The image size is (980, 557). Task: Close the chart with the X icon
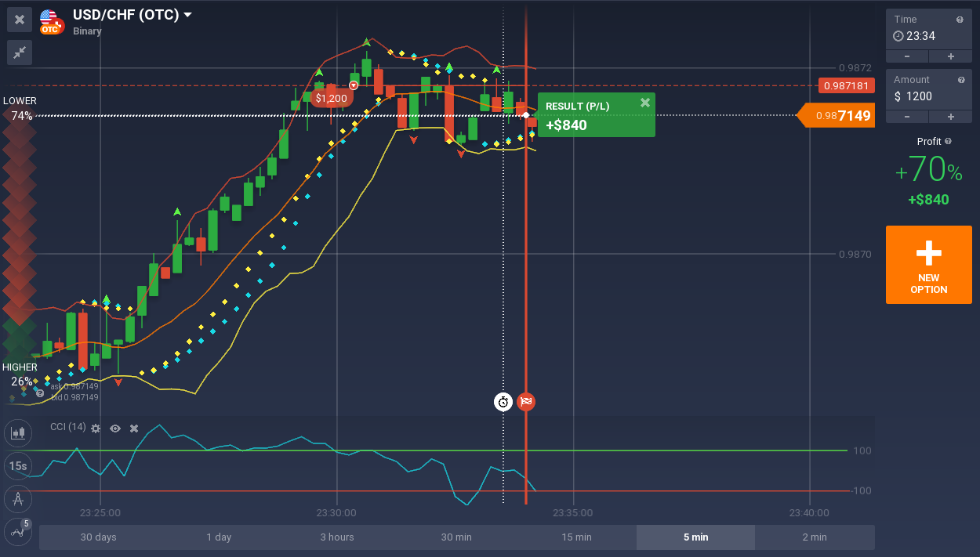[20, 20]
